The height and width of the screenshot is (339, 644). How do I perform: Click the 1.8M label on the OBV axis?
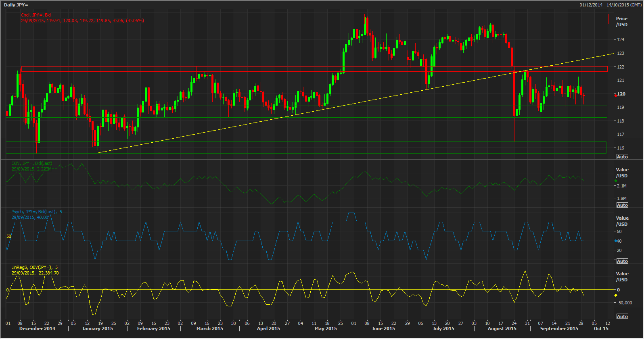pyautogui.click(x=622, y=198)
